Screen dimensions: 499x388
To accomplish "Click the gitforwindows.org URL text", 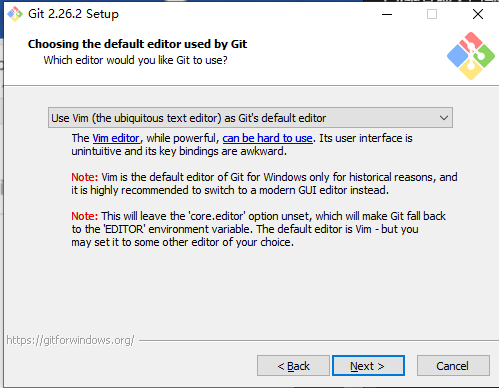I will tap(70, 340).
